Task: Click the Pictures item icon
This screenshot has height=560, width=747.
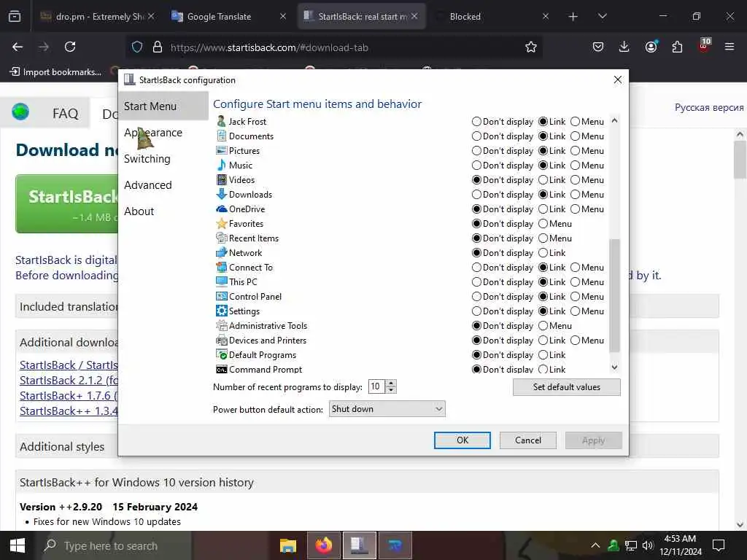Action: (x=221, y=150)
